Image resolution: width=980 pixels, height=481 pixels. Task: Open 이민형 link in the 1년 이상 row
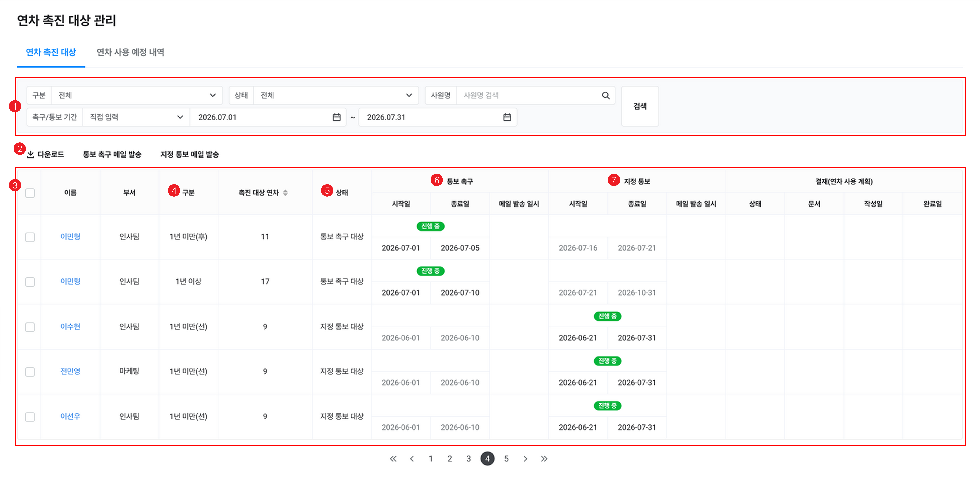click(x=70, y=281)
